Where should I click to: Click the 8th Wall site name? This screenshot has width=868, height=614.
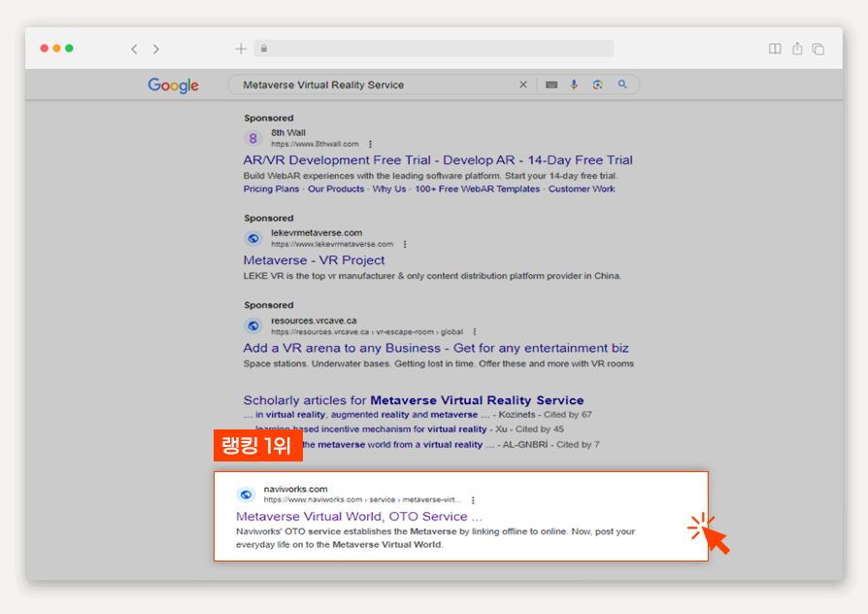point(287,133)
